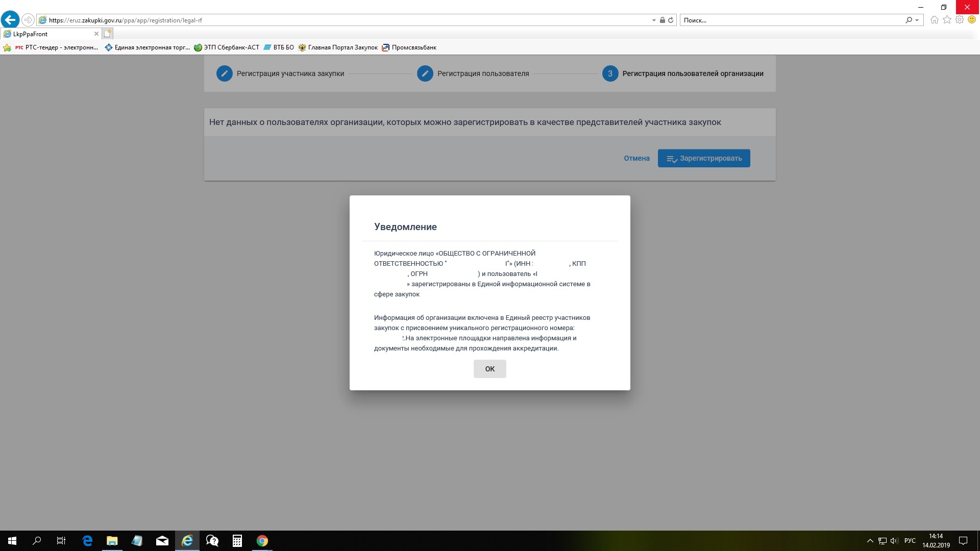
Task: Open the browser home page icon
Action: [934, 20]
